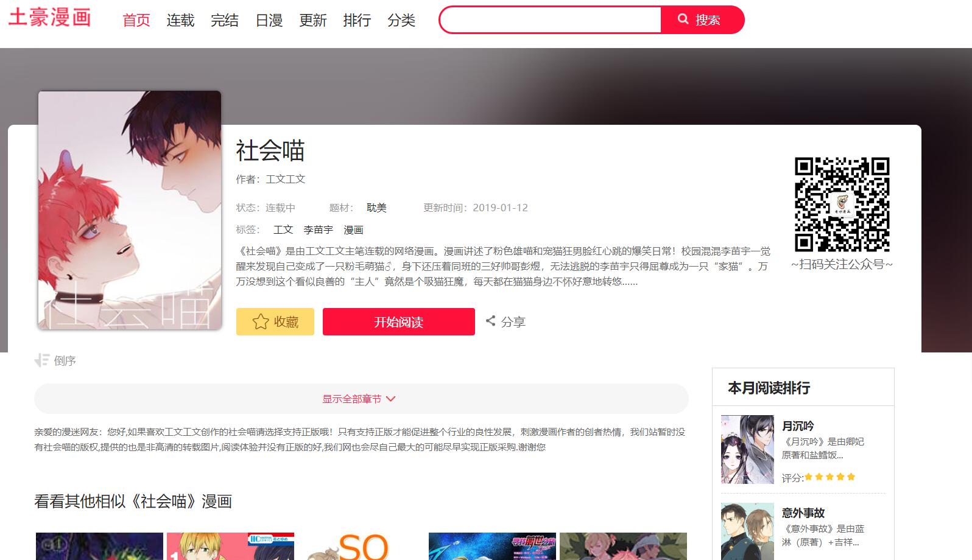Go to 首页 navigation tab
The image size is (972, 560).
pos(136,20)
